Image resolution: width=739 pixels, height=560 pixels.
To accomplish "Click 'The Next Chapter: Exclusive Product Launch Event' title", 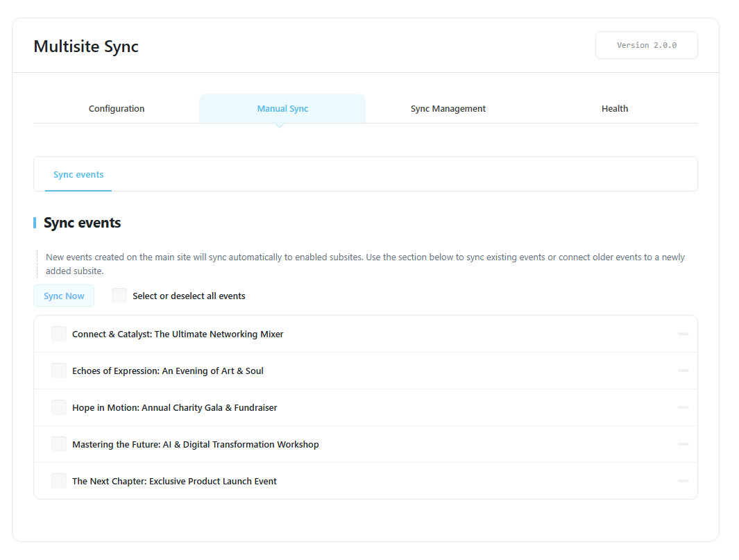I will coord(174,482).
